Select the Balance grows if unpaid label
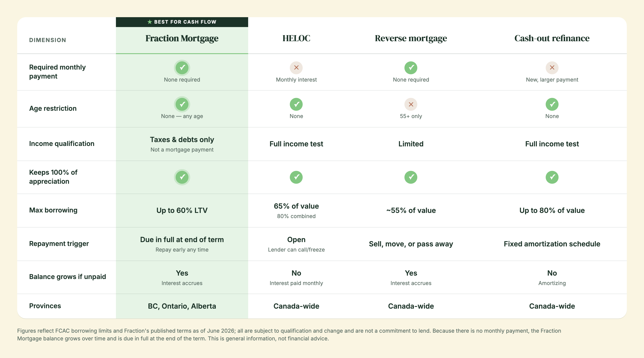644x358 pixels. 67,276
